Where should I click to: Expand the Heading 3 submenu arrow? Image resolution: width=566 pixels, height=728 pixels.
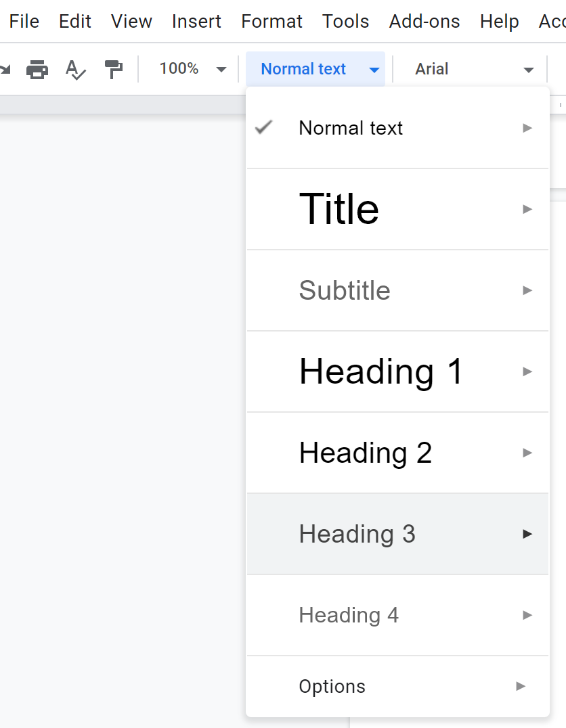[x=527, y=534]
